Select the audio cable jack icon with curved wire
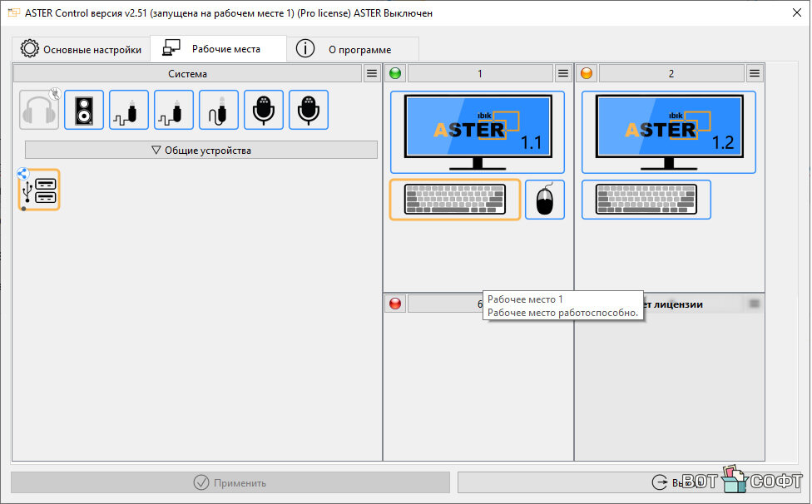Screen dimensions: 812x504 pyautogui.click(x=219, y=110)
